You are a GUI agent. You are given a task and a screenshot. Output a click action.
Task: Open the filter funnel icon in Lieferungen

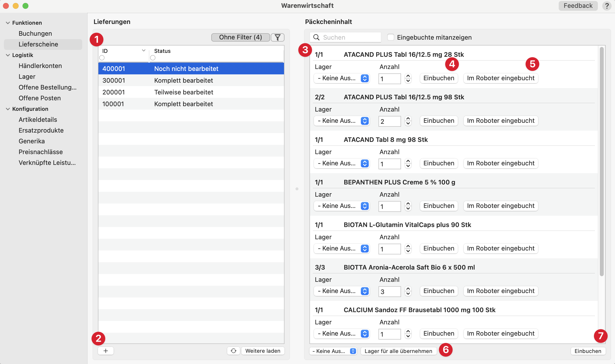(x=278, y=37)
